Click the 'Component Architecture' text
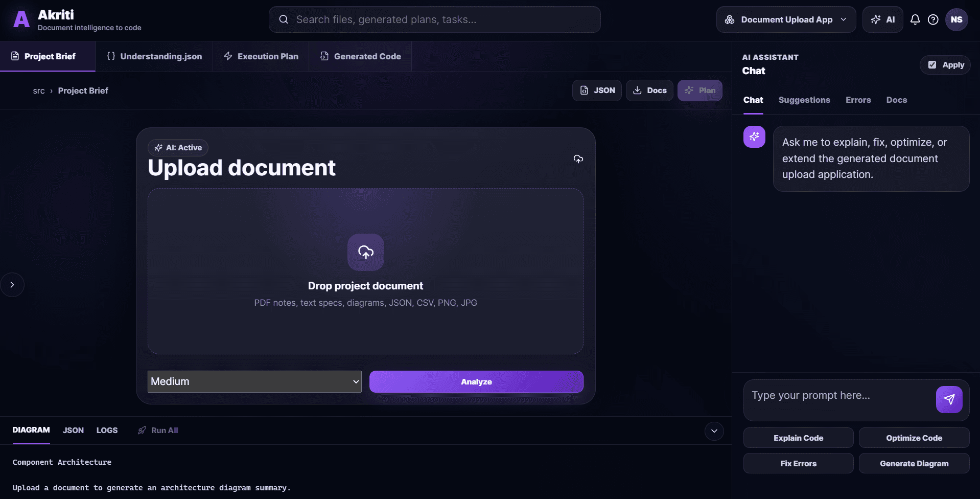 62,462
